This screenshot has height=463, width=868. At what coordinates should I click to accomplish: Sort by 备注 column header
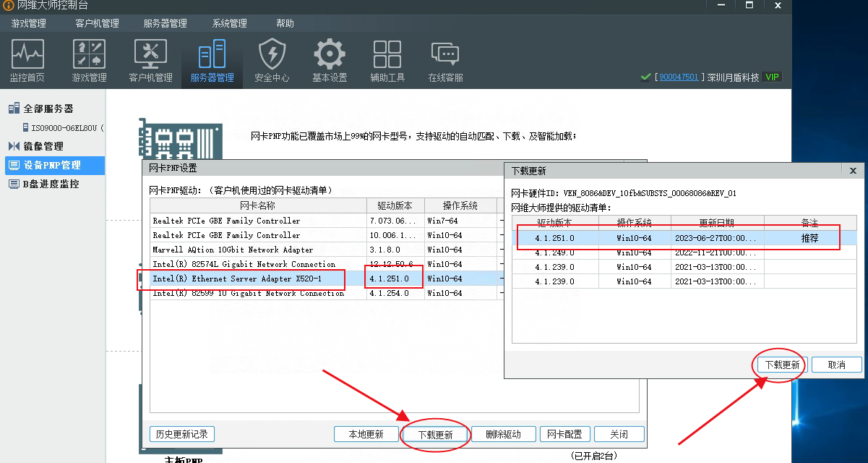point(809,222)
